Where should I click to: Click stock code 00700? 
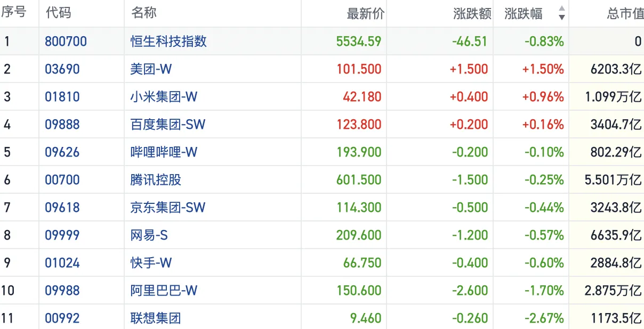(62, 179)
